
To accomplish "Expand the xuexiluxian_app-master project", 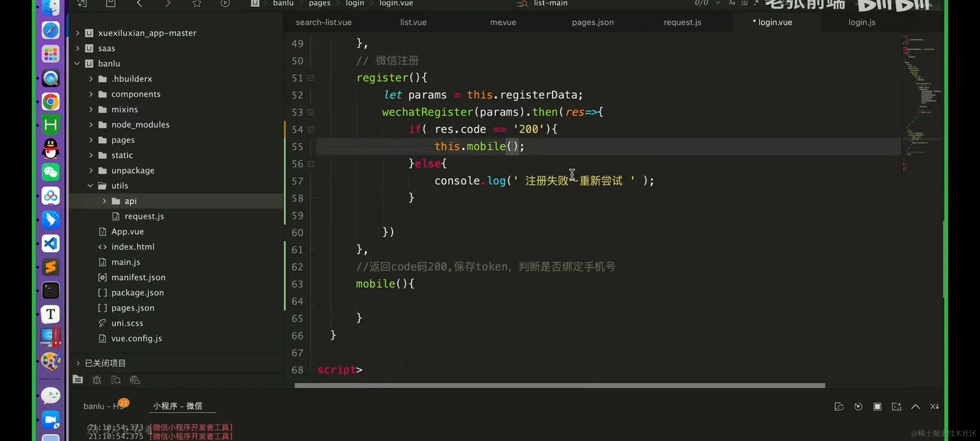I will (78, 33).
